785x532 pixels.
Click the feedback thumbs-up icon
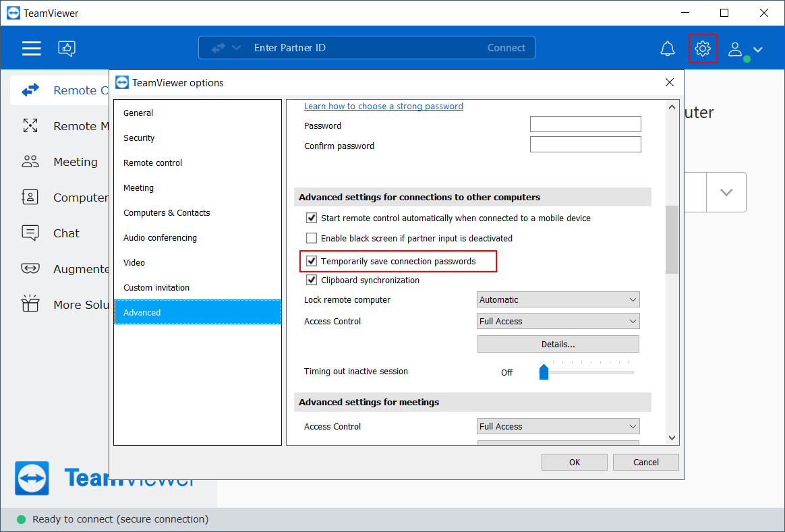(67, 48)
